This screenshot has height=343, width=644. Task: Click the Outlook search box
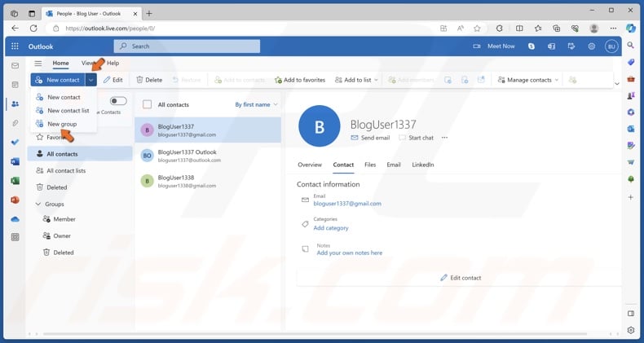click(187, 46)
